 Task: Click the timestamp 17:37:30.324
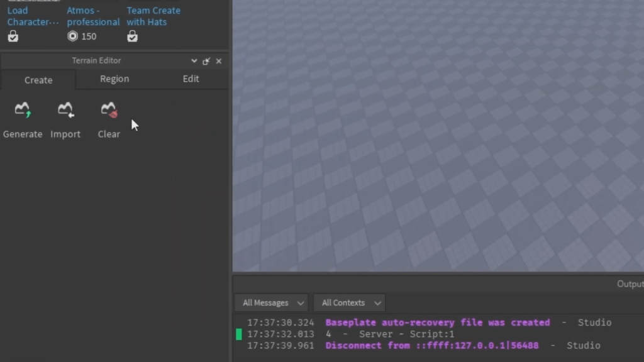coord(280,322)
